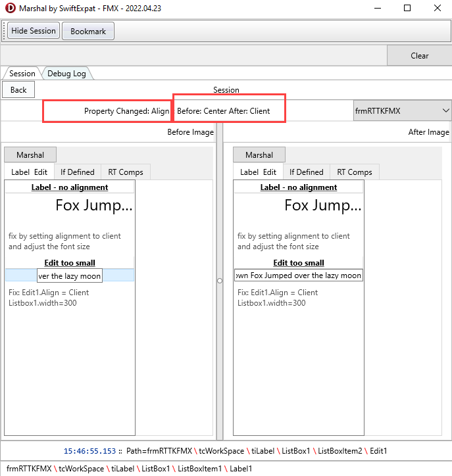Open the frmRTTKFMX form dropdown

(402, 110)
